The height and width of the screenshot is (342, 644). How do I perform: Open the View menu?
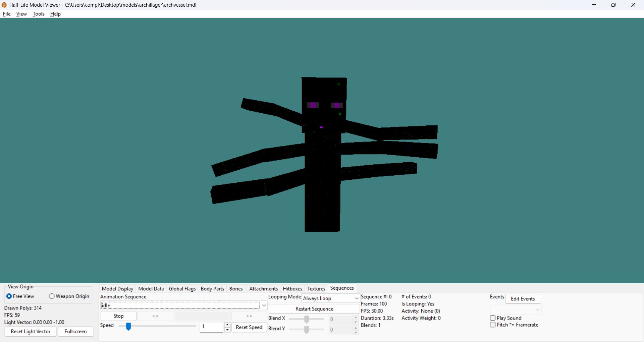[21, 14]
